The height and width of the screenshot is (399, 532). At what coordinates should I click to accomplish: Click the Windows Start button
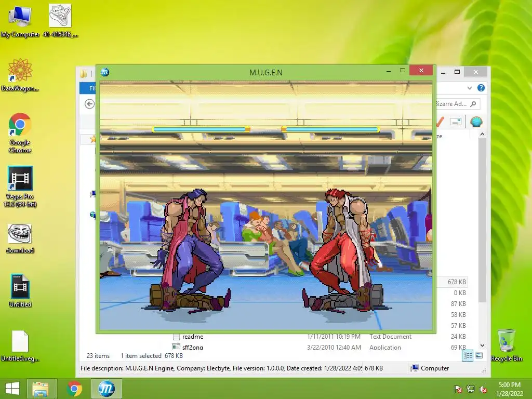coord(12,389)
